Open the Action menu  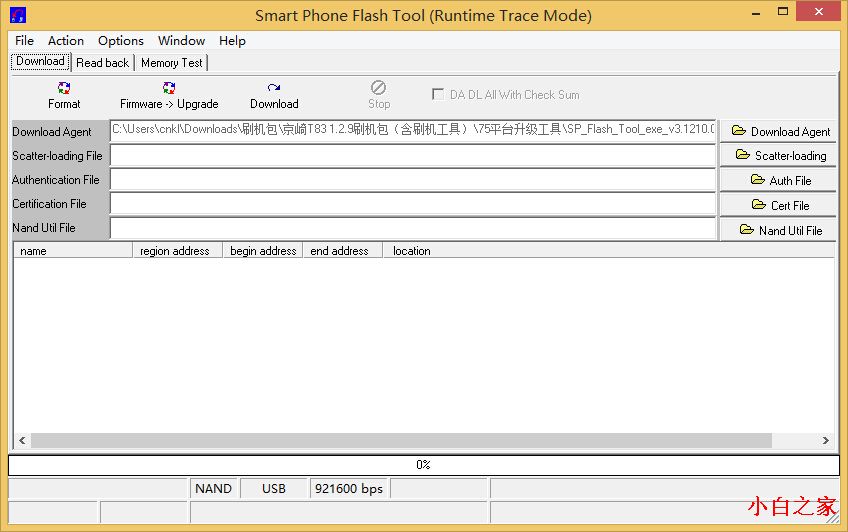66,41
